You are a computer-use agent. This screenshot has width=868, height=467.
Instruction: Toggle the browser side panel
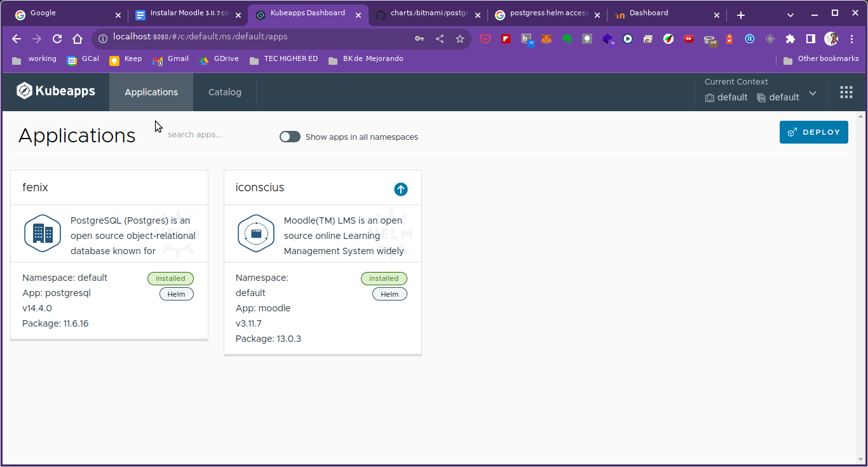811,39
